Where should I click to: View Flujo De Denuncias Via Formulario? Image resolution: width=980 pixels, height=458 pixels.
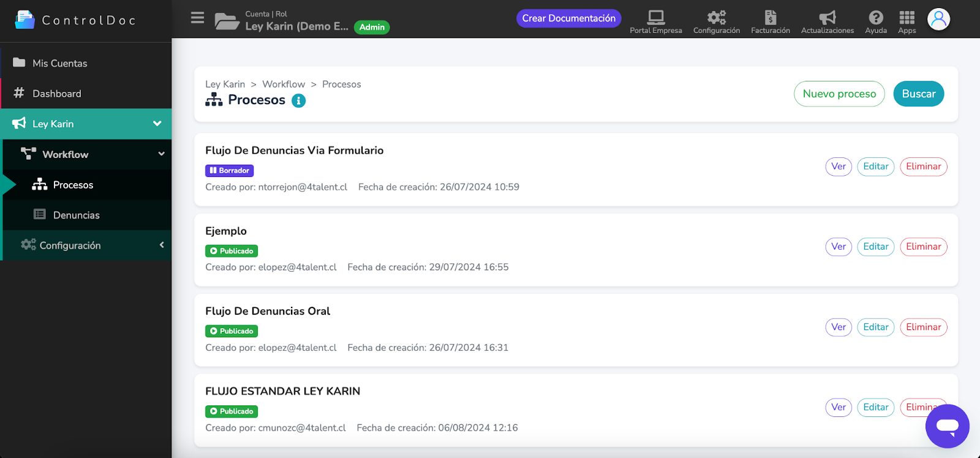pyautogui.click(x=839, y=167)
